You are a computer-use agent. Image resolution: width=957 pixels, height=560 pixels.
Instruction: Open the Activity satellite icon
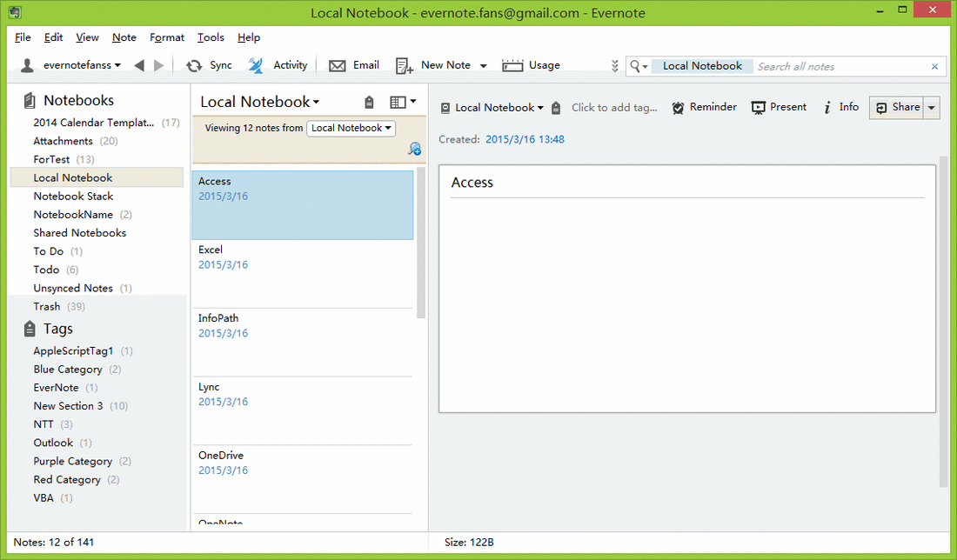[256, 65]
